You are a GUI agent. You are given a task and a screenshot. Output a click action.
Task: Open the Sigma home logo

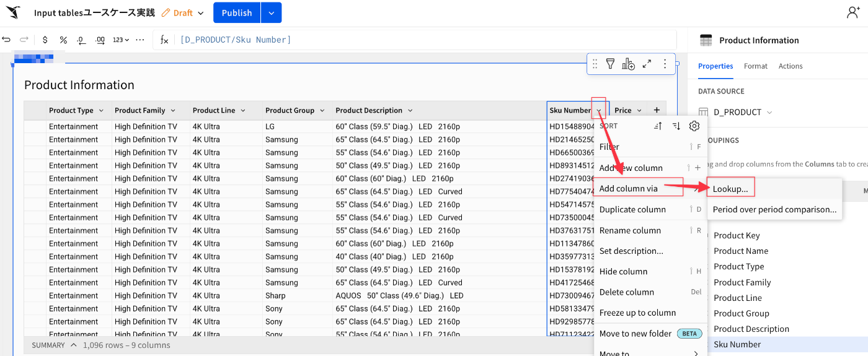point(13,12)
